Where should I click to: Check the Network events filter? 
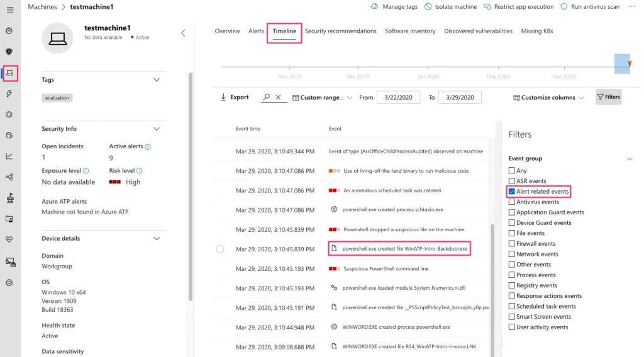512,254
